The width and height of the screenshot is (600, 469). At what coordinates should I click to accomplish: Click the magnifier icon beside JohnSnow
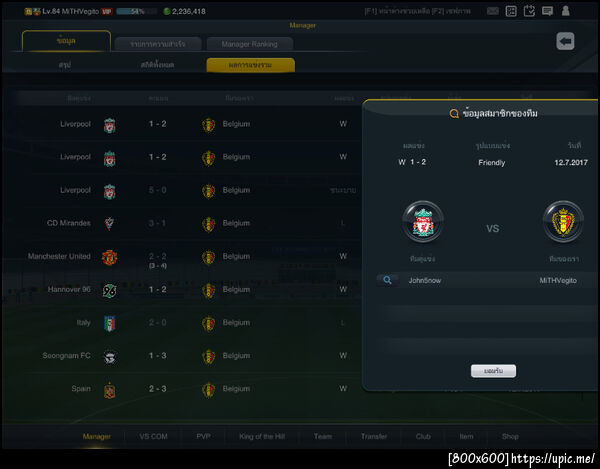(x=387, y=280)
